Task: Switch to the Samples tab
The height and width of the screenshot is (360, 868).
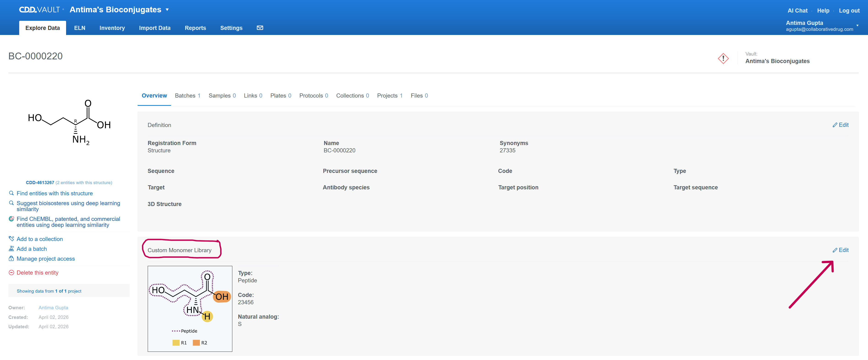Action: click(x=222, y=96)
